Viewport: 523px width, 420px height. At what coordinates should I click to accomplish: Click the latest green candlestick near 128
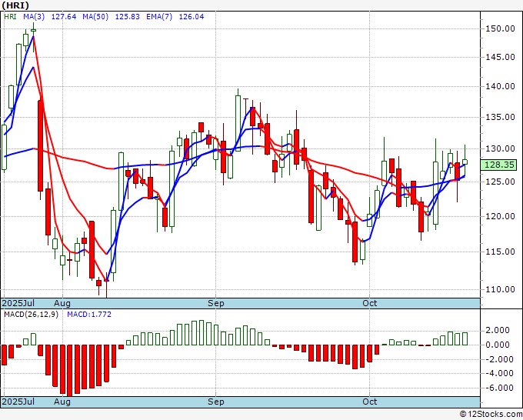click(x=465, y=162)
